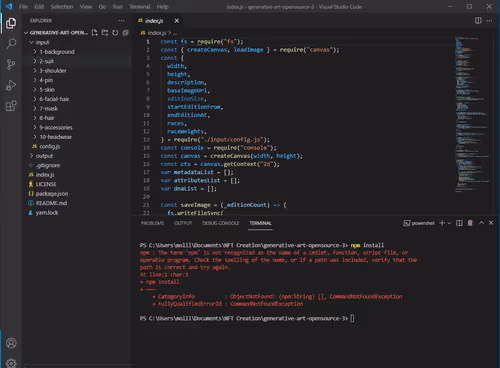
Task: Close the terminal panel
Action: click(x=491, y=223)
